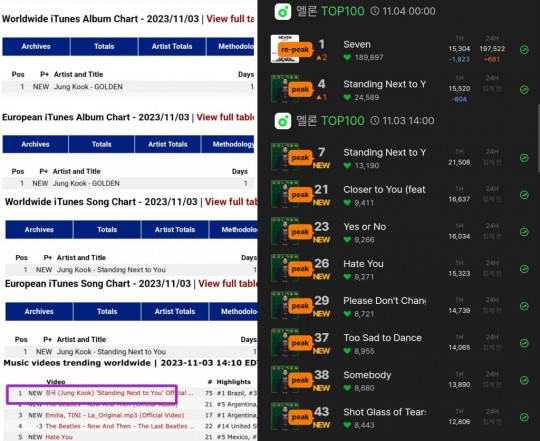Open the Jung Kook 'Standing Next to You' video link
540x441 pixels.
pos(119,393)
